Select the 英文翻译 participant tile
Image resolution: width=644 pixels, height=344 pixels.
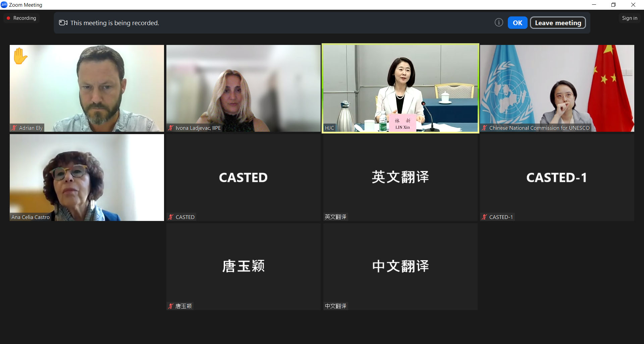[400, 177]
